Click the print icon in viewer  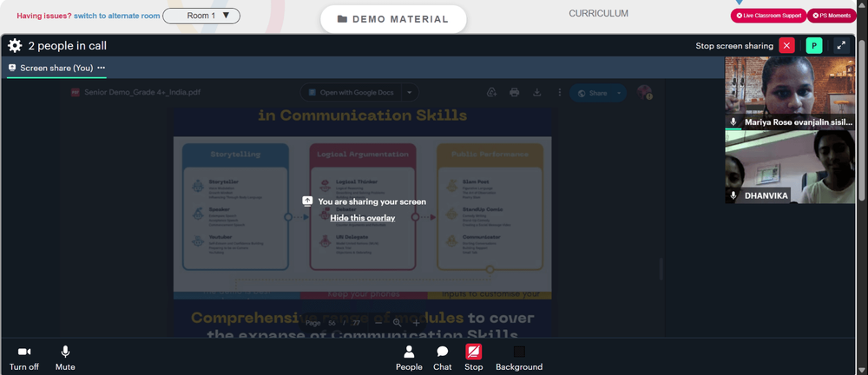514,93
